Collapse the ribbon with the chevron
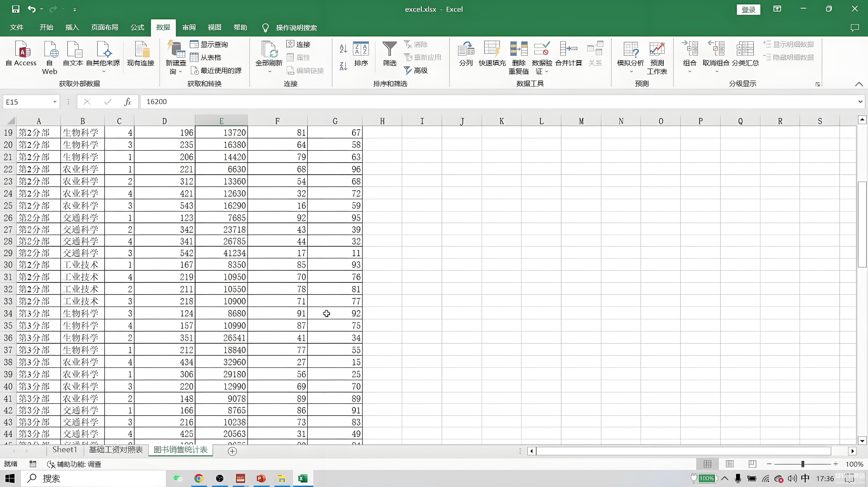This screenshot has width=868, height=487. [859, 84]
